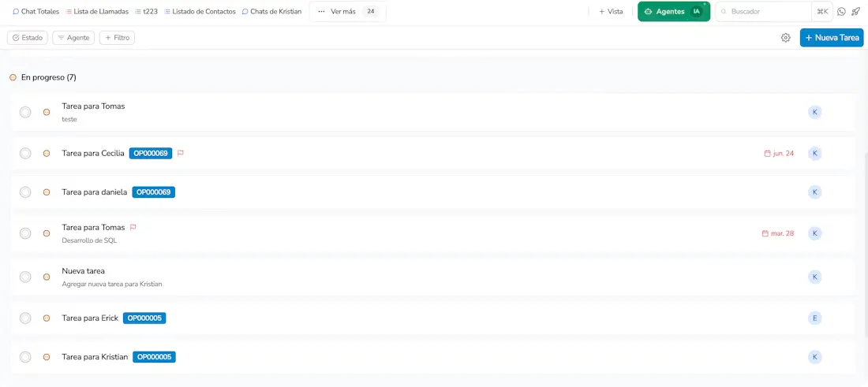Open the Agente filter dropdown
The image size is (868, 387).
click(73, 38)
